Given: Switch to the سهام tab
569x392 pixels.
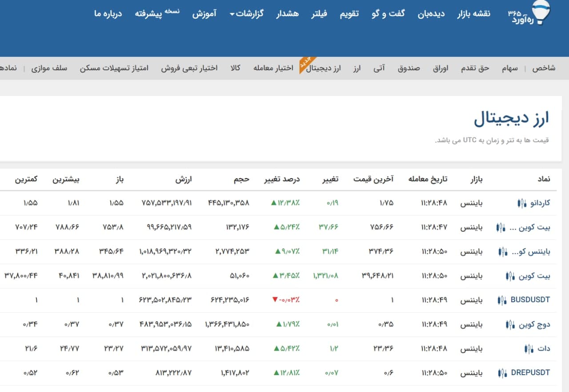Looking at the screenshot, I should pyautogui.click(x=510, y=68).
